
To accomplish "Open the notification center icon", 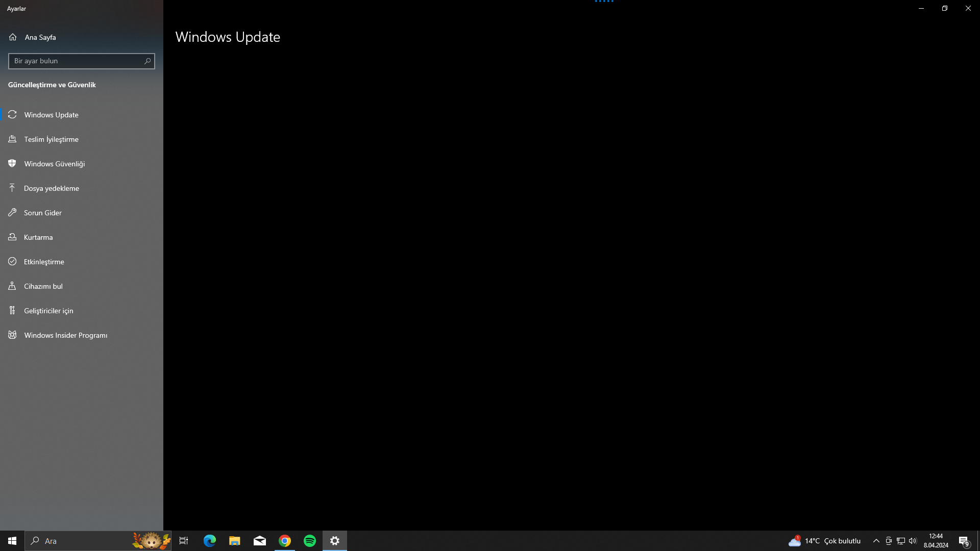I will pos(964,541).
